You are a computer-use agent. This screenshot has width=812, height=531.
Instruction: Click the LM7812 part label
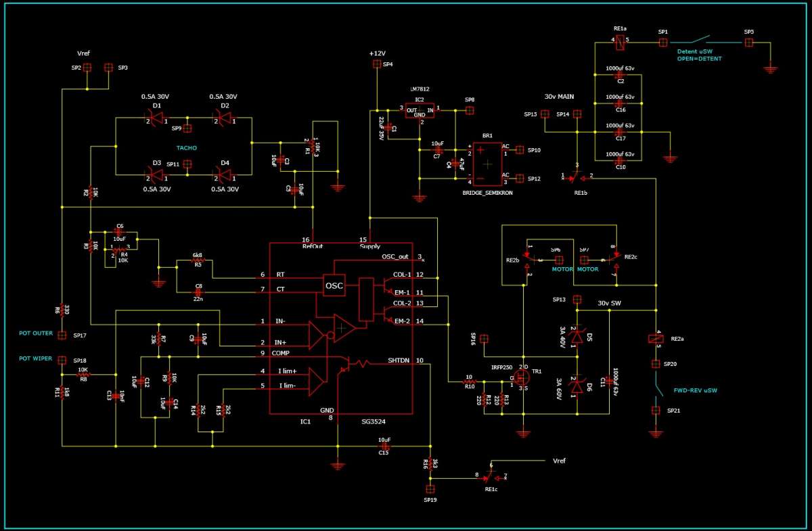click(420, 89)
